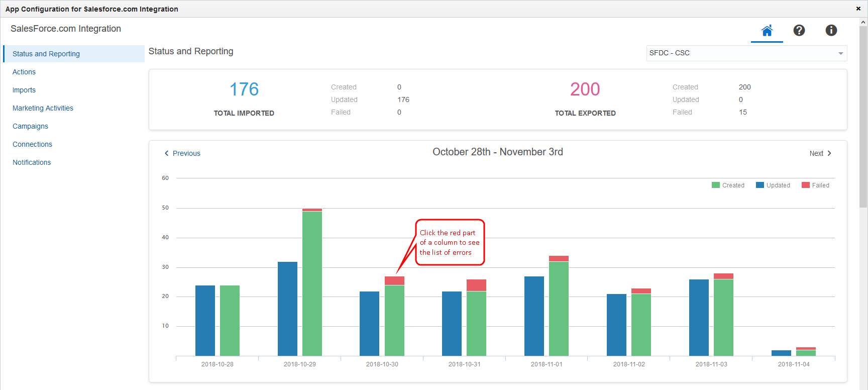
Task: Click the blue updated bar for 2018-10-28
Action: tap(205, 321)
